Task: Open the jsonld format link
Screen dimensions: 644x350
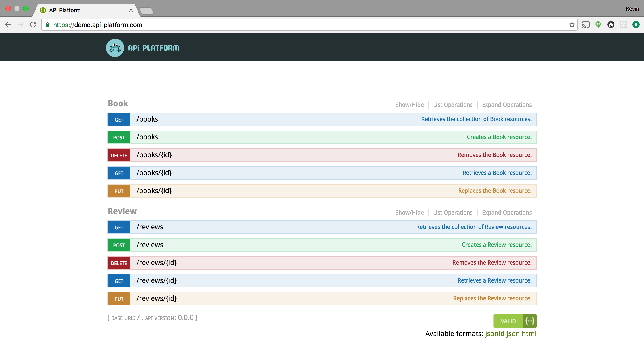Action: (x=494, y=333)
